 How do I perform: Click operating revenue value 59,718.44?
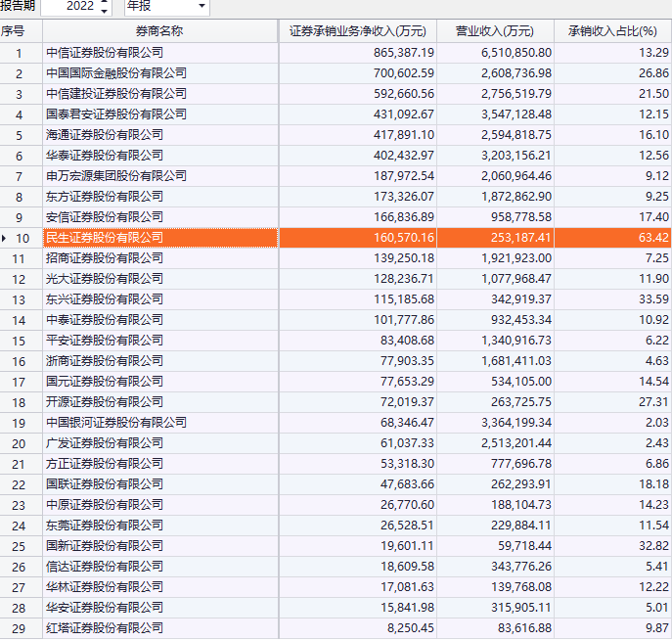pyautogui.click(x=524, y=546)
